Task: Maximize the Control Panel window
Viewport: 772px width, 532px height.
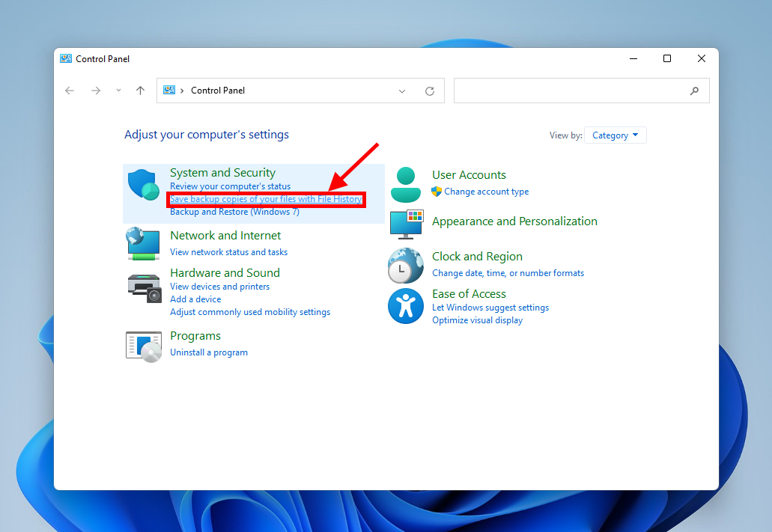Action: click(x=667, y=58)
